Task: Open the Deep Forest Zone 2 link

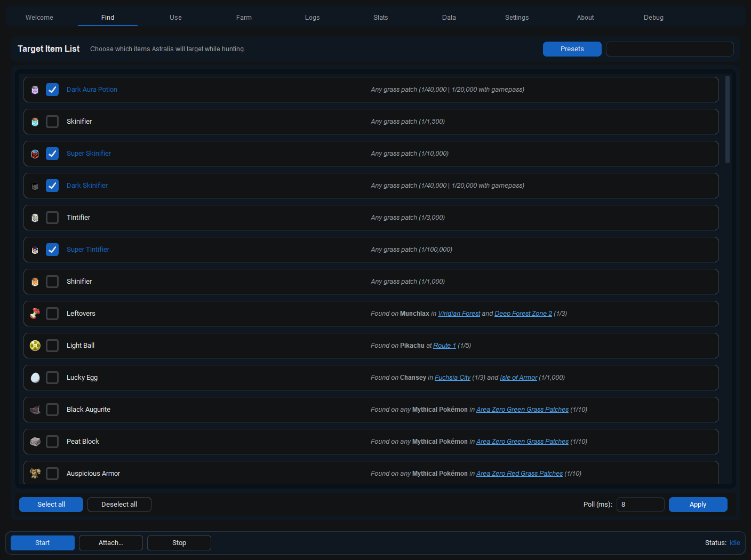Action: pos(523,314)
